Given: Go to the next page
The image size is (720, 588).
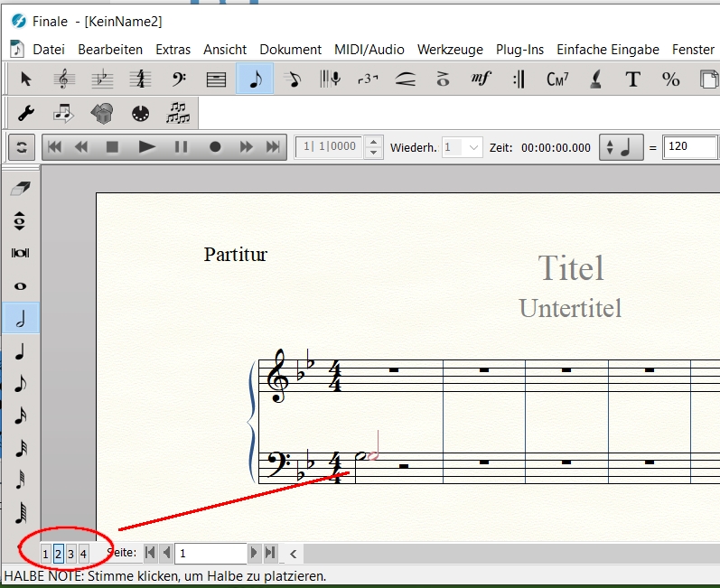Looking at the screenshot, I should click(x=255, y=553).
